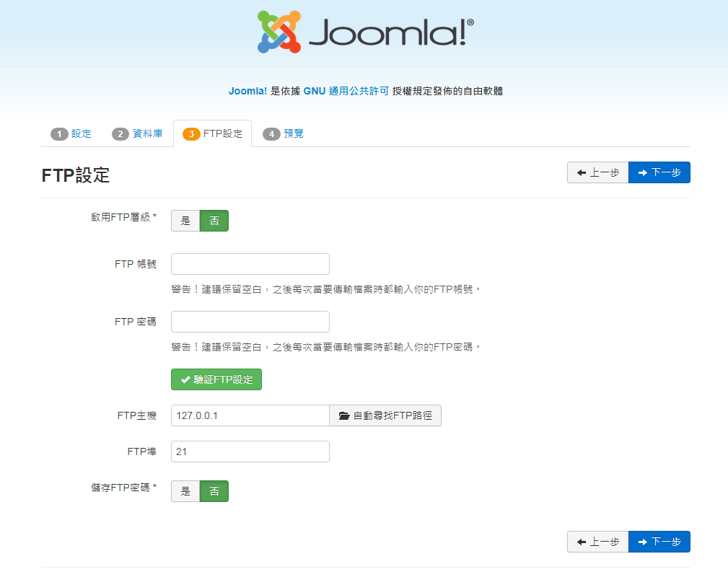728x577 pixels.
Task: Click the Joomla! logo at top
Action: coord(366,32)
